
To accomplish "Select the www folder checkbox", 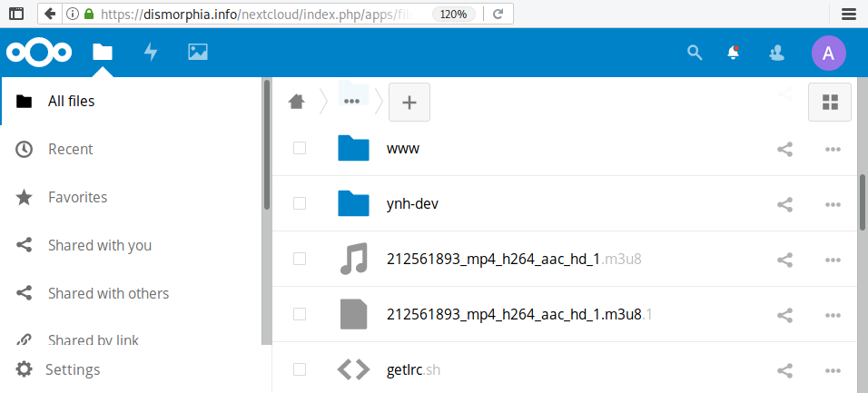I will 300,148.
